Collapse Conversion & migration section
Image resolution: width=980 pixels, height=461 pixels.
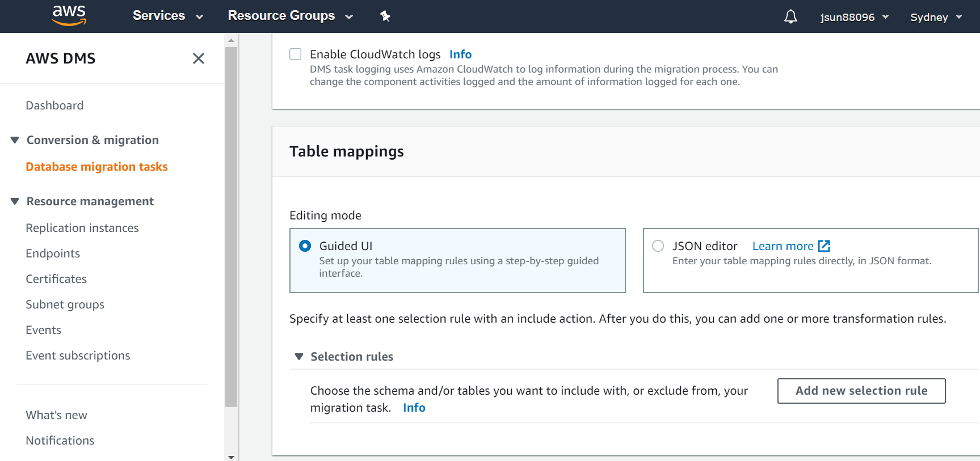pyautogui.click(x=15, y=140)
